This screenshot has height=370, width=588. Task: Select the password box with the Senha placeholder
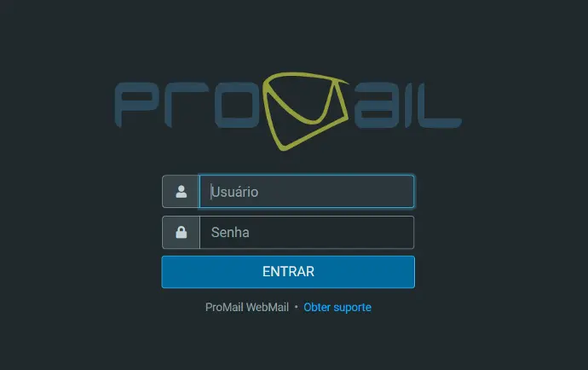pos(307,232)
